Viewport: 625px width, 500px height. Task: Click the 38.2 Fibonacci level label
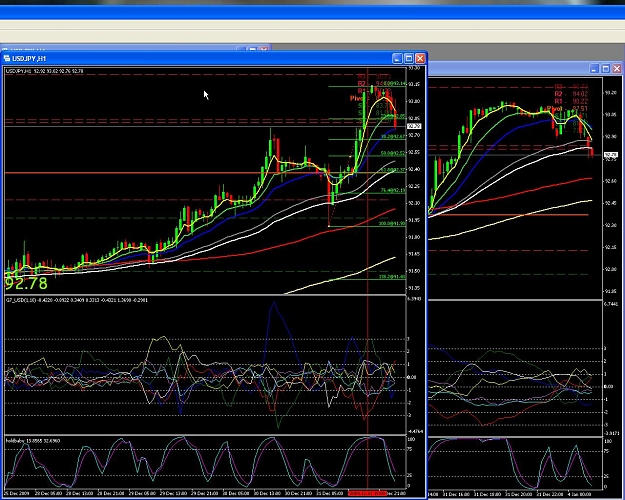[x=393, y=137]
